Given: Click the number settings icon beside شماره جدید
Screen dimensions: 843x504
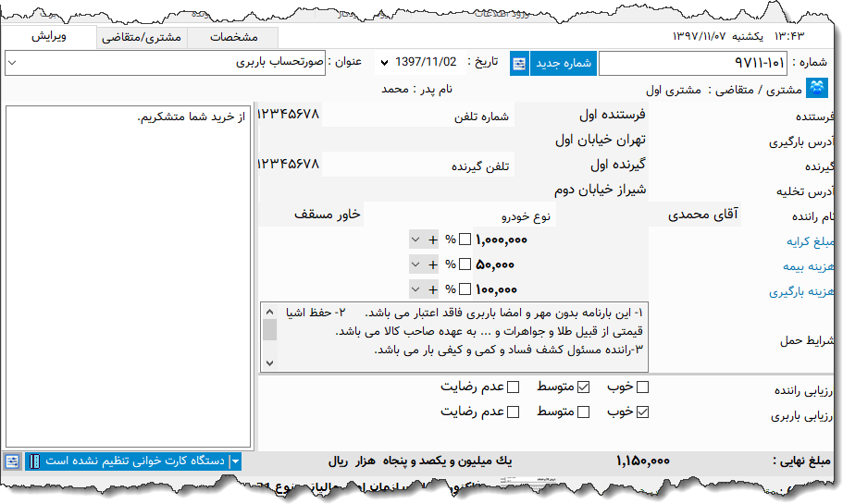Looking at the screenshot, I should pyautogui.click(x=519, y=64).
